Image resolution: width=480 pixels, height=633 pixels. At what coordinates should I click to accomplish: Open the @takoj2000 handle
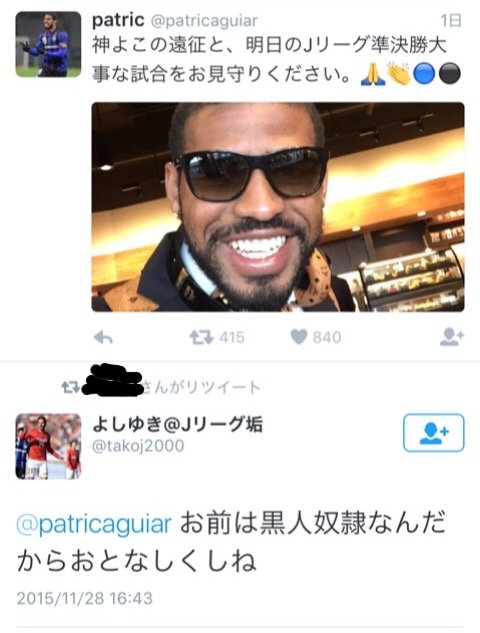138,446
